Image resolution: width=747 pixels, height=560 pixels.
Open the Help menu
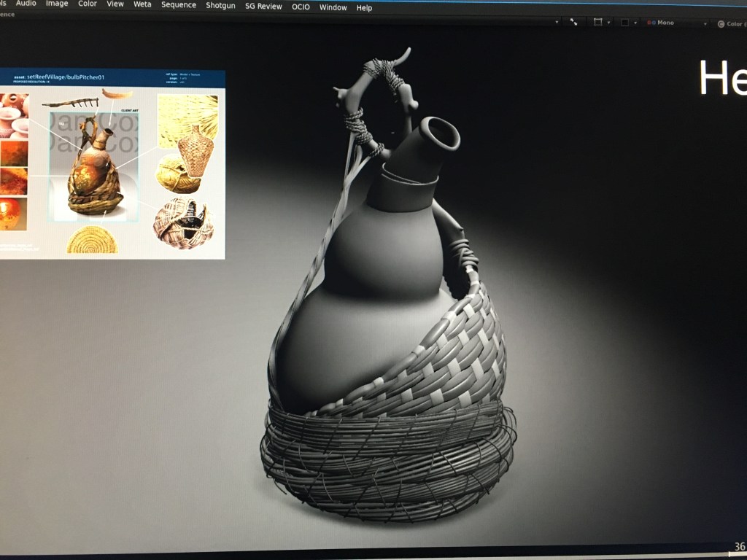[x=364, y=8]
